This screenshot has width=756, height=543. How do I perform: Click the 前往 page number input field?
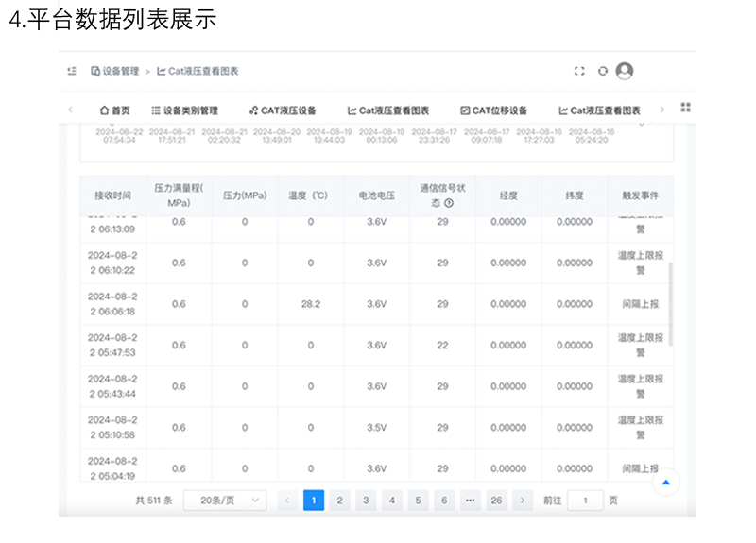coord(585,501)
